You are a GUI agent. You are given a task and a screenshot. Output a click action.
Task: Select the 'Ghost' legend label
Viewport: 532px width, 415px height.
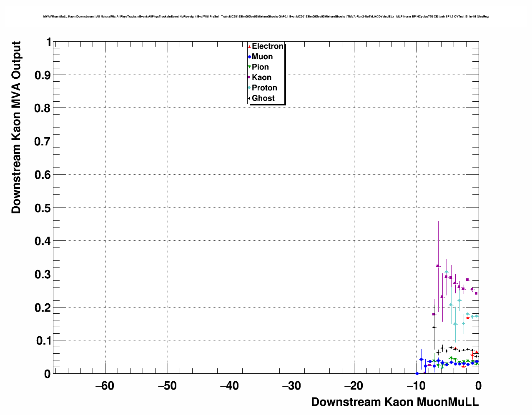263,98
